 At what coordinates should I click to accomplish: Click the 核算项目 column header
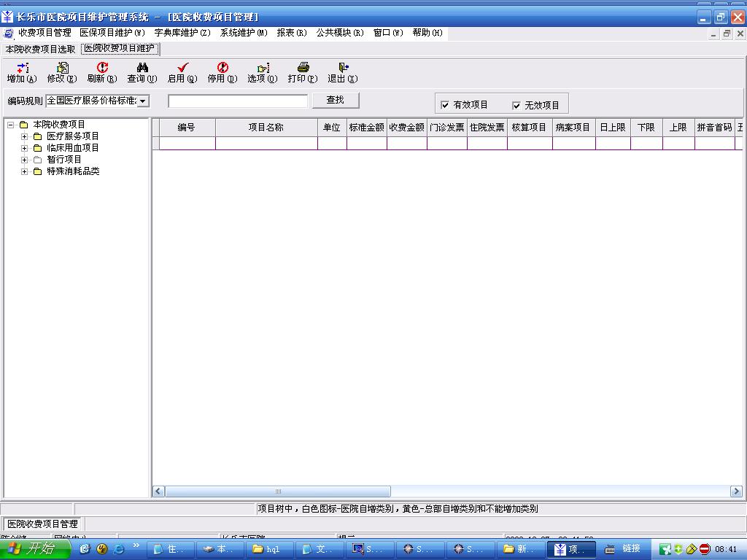[530, 128]
